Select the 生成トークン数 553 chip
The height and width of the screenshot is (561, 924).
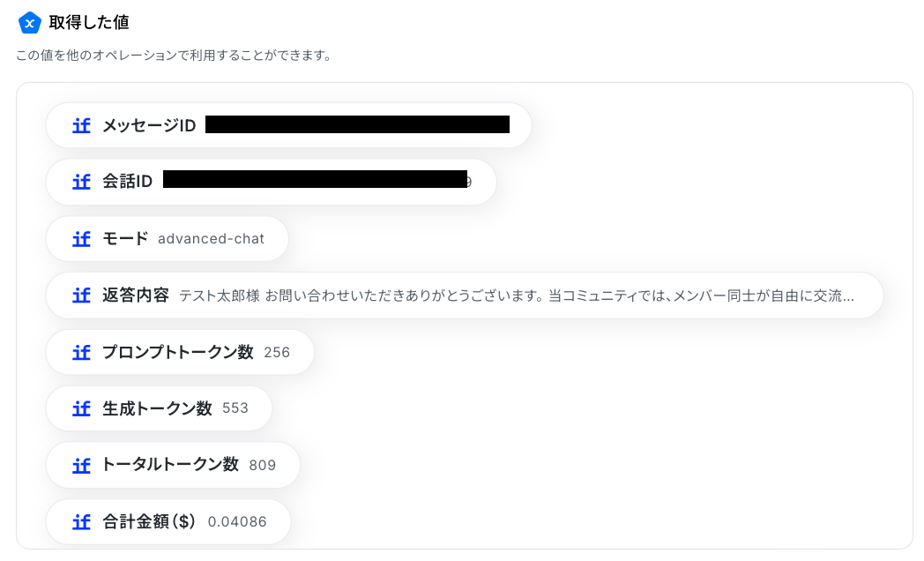coord(159,408)
